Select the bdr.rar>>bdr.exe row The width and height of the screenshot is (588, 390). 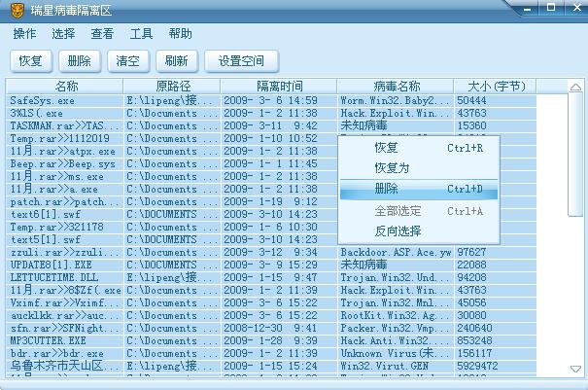click(271, 353)
